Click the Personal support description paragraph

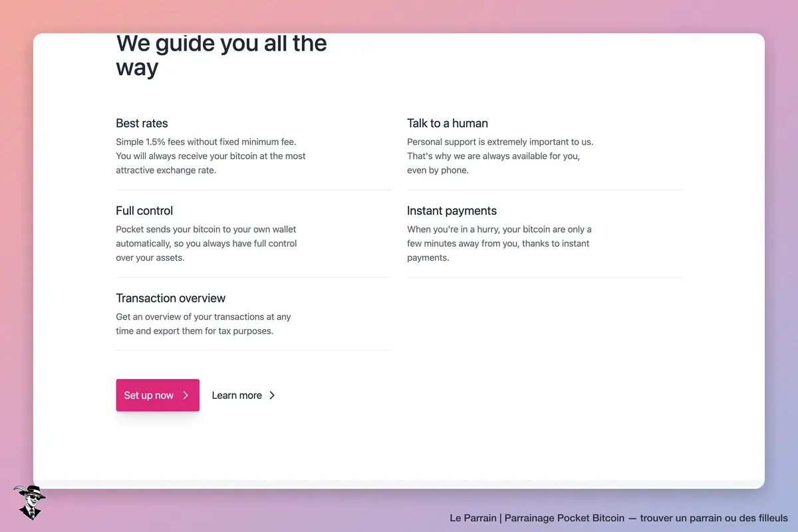[x=500, y=156]
